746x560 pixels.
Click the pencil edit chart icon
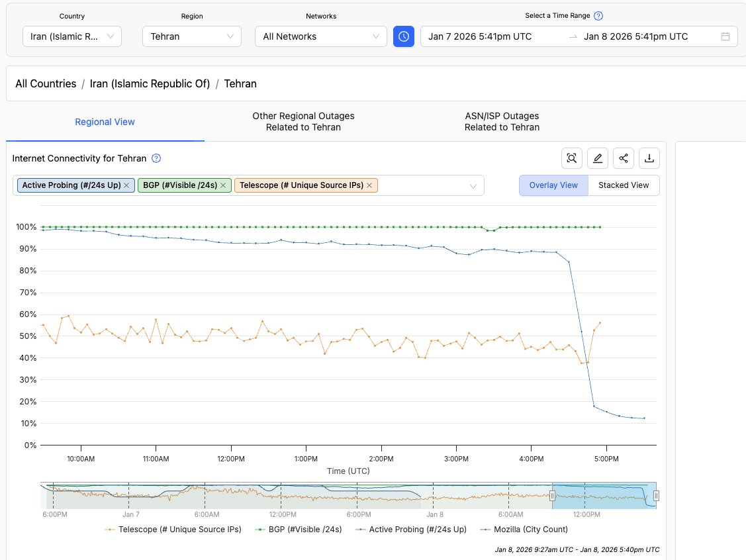598,158
